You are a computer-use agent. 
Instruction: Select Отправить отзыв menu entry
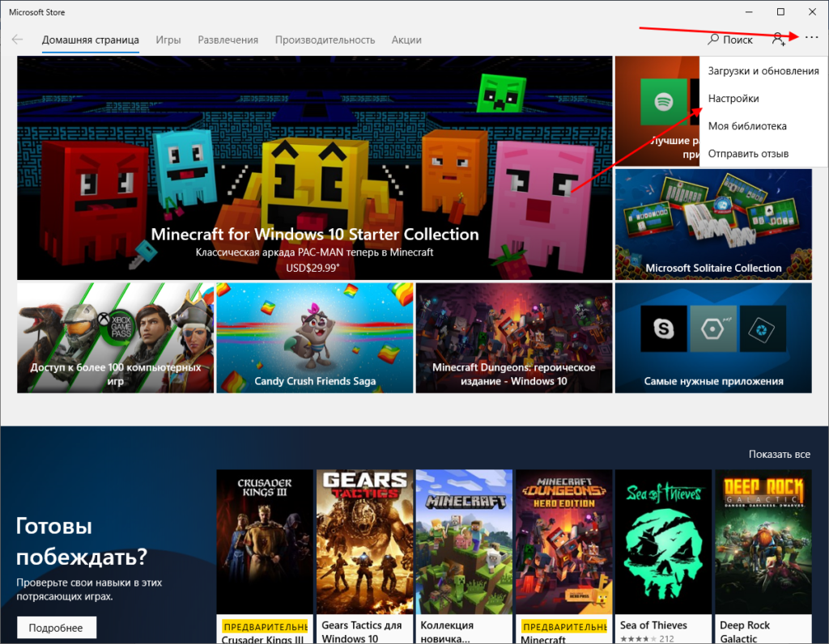coord(748,154)
